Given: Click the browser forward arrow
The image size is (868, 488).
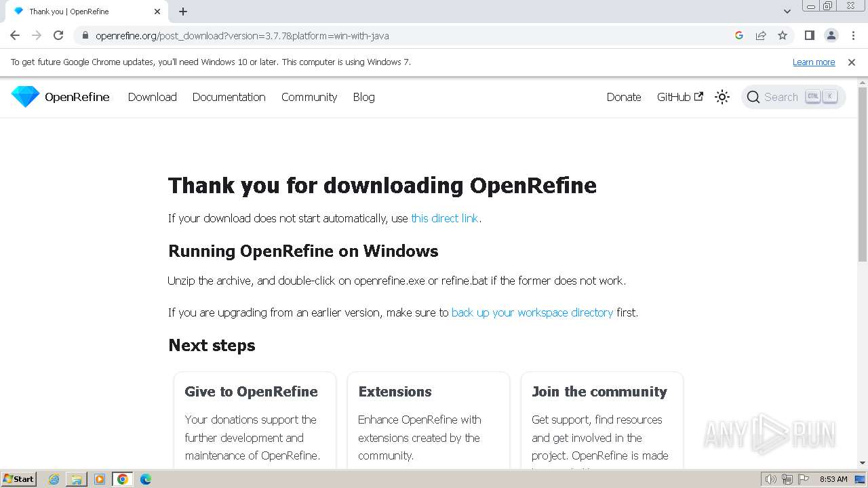Looking at the screenshot, I should coord(37,35).
